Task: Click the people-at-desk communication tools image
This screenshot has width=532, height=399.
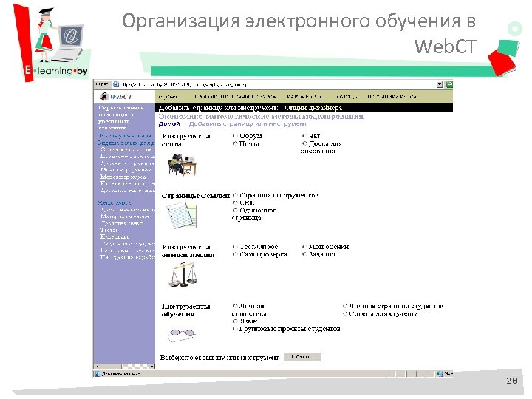Action: pyautogui.click(x=182, y=165)
